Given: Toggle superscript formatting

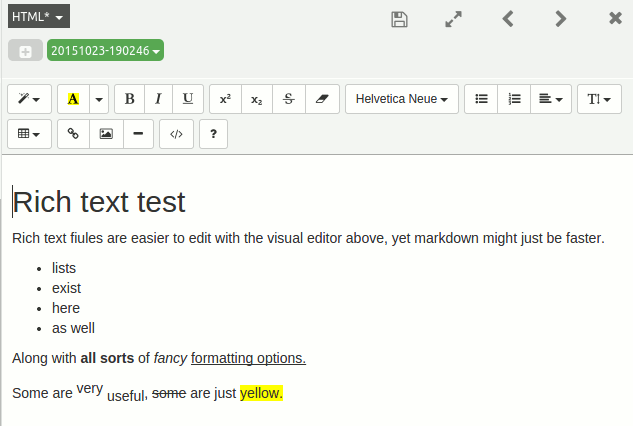Looking at the screenshot, I should (x=225, y=99).
